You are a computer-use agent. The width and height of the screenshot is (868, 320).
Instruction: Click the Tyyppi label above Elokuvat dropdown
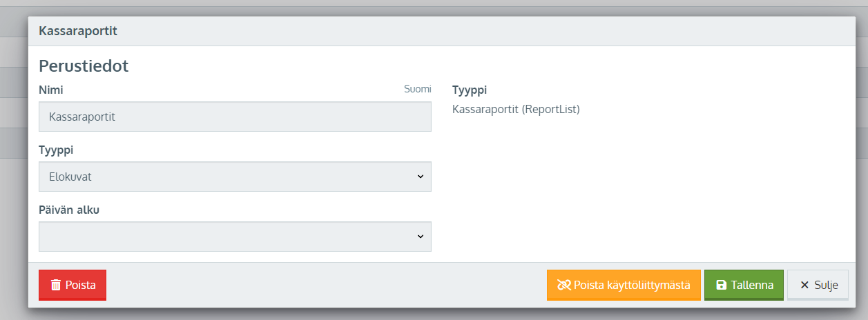pyautogui.click(x=56, y=150)
